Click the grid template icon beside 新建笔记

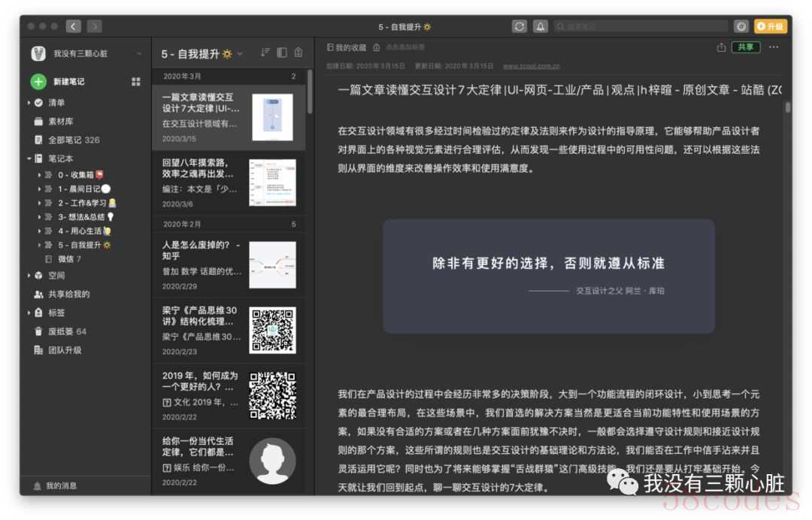pos(136,81)
